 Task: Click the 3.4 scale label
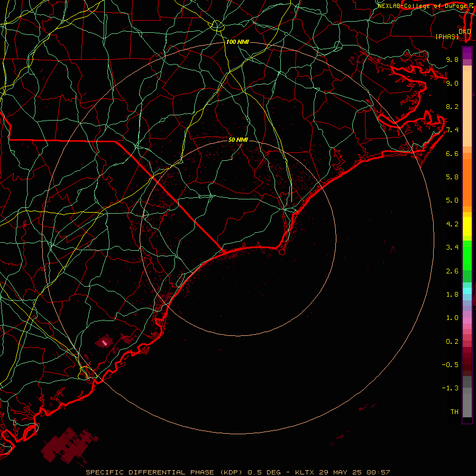(x=452, y=248)
